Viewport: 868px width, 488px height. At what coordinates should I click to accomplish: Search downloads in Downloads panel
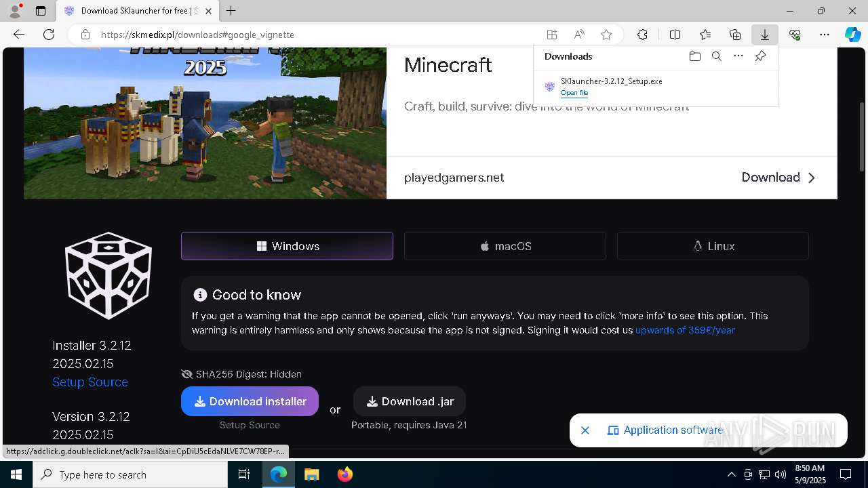point(717,56)
